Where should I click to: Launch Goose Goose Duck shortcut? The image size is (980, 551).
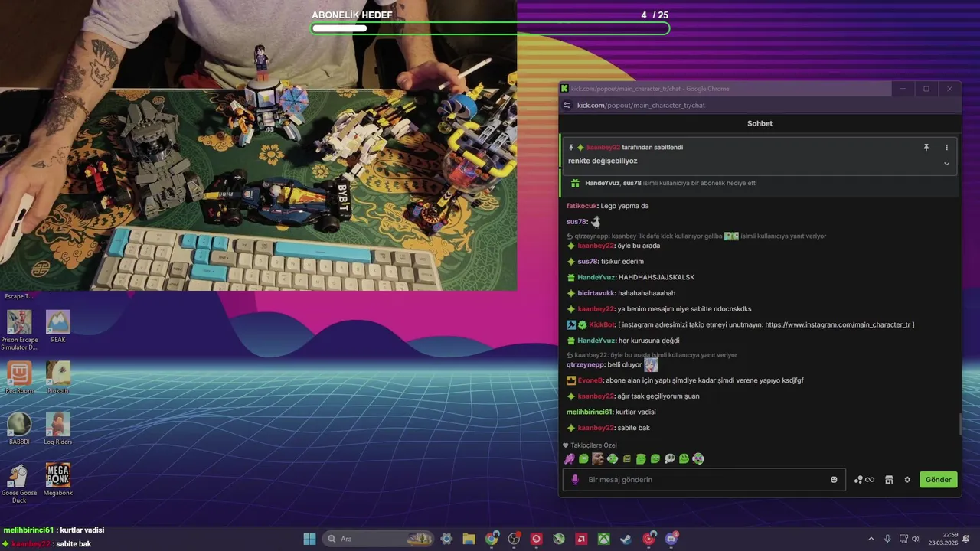pos(19,484)
